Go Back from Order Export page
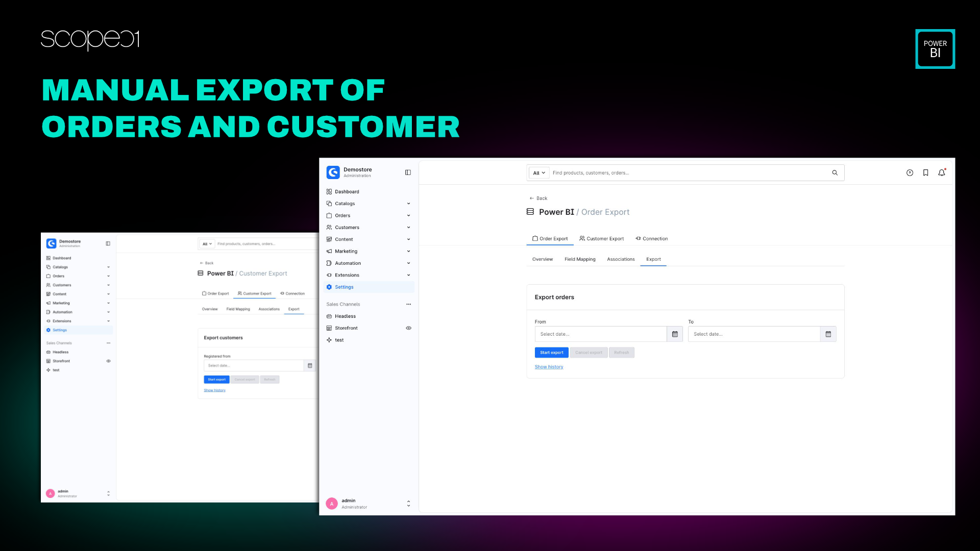 coord(538,198)
